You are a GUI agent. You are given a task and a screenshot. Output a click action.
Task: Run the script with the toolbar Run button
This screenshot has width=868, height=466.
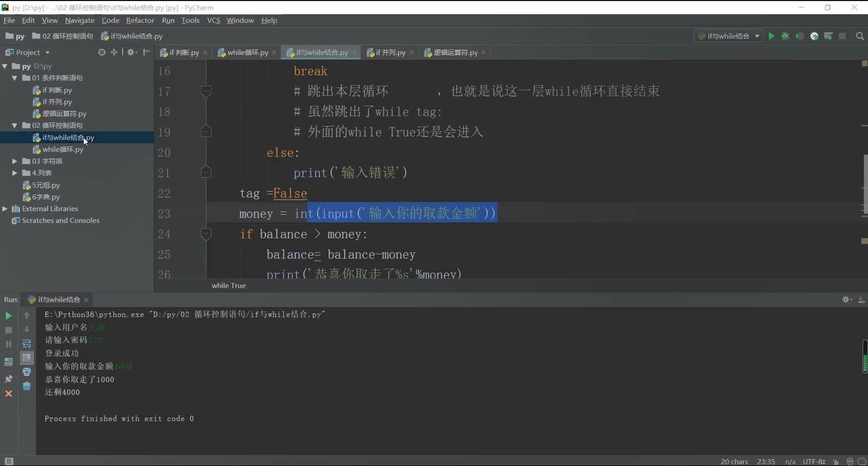click(771, 36)
